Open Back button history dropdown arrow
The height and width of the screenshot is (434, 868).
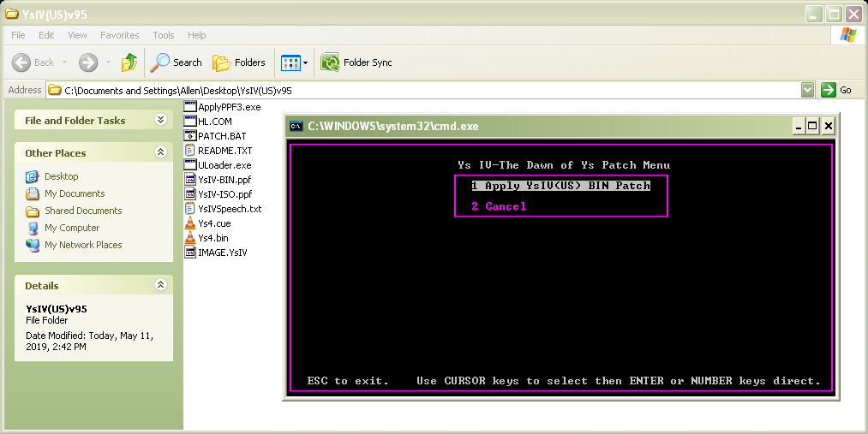coord(64,62)
